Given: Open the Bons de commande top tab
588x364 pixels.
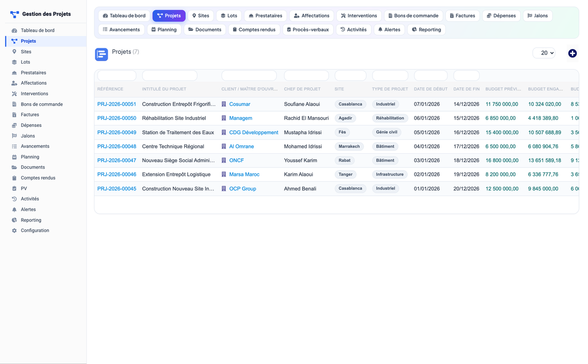Looking at the screenshot, I should click(x=414, y=16).
